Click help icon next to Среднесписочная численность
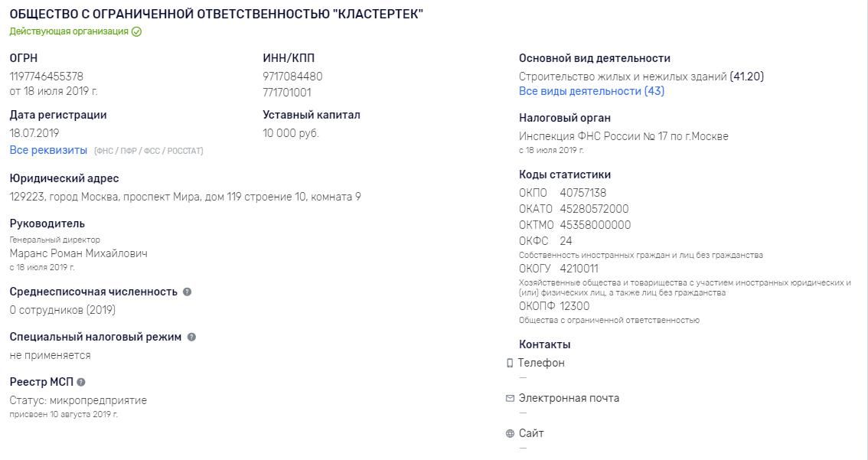 click(187, 292)
